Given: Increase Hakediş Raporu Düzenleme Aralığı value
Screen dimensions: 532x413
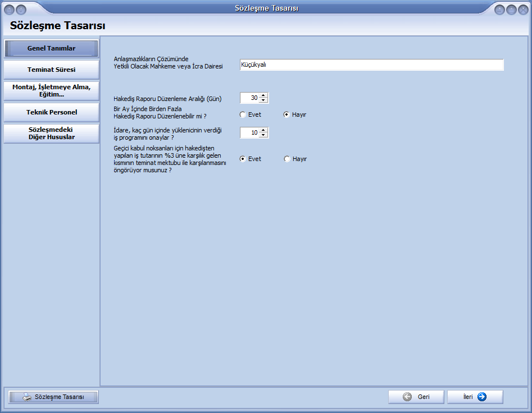Looking at the screenshot, I should pyautogui.click(x=263, y=95).
